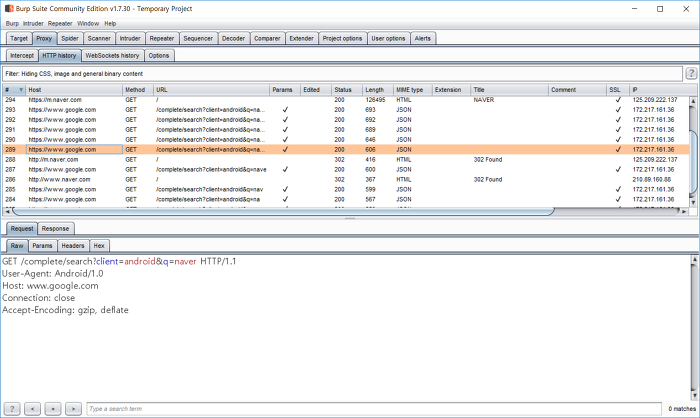700x418 pixels.
Task: Switch to the Spider tab
Action: (70, 38)
